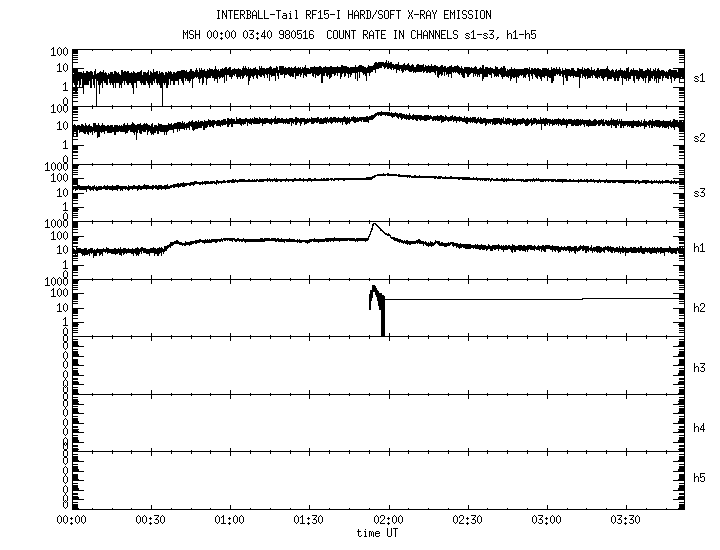720x550 pixels.
Task: Select the h3 channel label
Action: (x=700, y=368)
